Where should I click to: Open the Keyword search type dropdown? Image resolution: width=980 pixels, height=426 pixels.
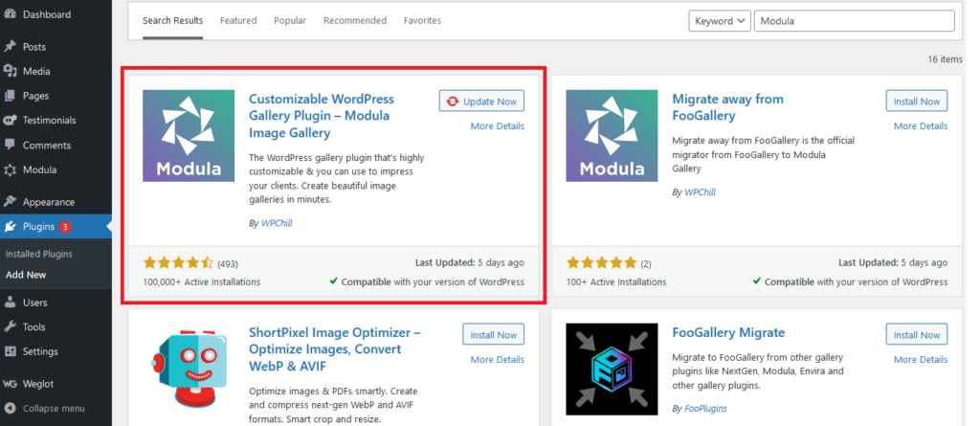pyautogui.click(x=720, y=21)
